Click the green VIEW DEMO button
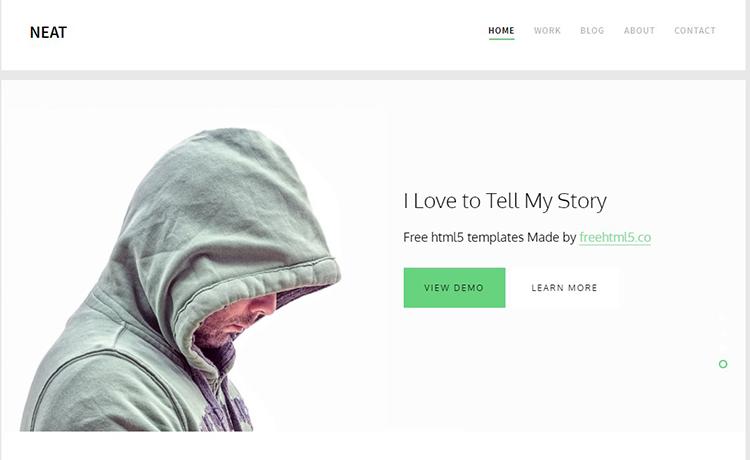Screen dimensions: 750x460 [x=454, y=287]
